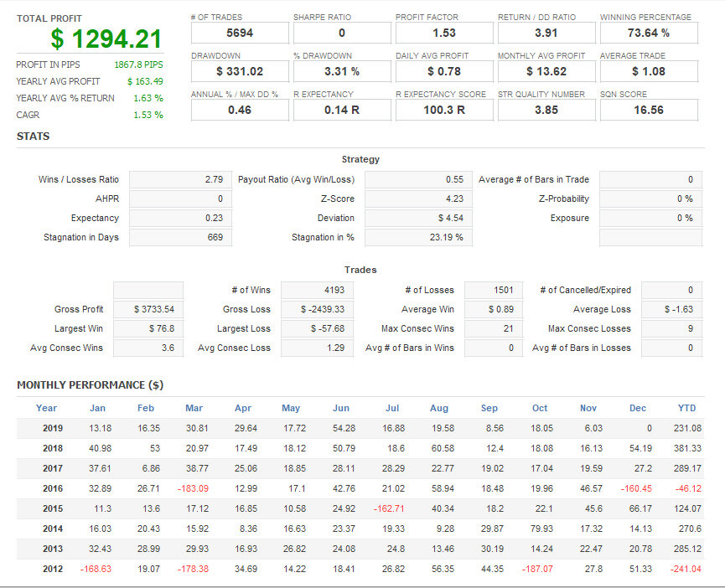
Task: Click the 2016 December loss -160.45
Action: (636, 488)
